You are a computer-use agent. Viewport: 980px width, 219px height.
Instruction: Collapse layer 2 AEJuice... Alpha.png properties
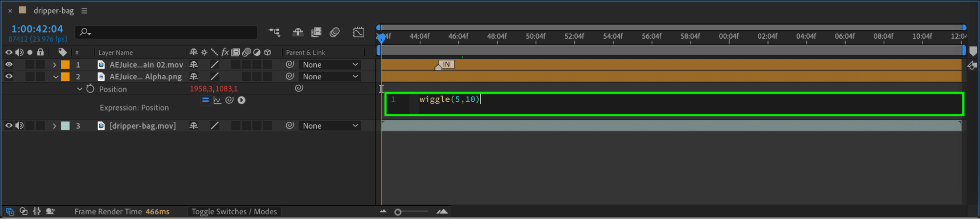[55, 77]
